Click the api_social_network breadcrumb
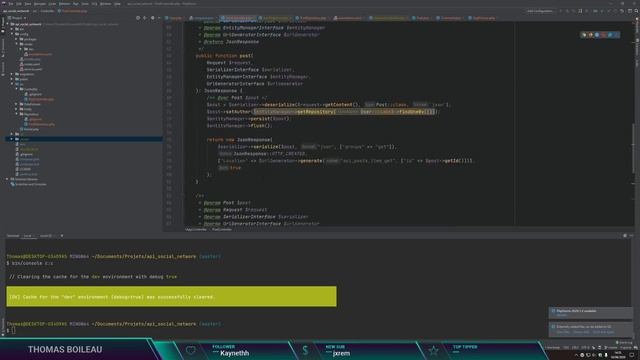This screenshot has height=360, width=640. pyautogui.click(x=16, y=11)
